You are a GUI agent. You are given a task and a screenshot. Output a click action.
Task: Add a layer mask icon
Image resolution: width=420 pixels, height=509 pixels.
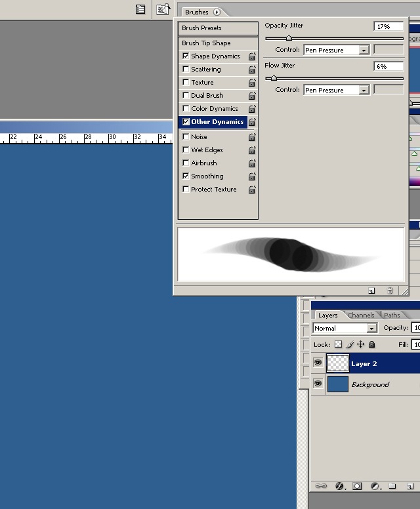pos(357,486)
